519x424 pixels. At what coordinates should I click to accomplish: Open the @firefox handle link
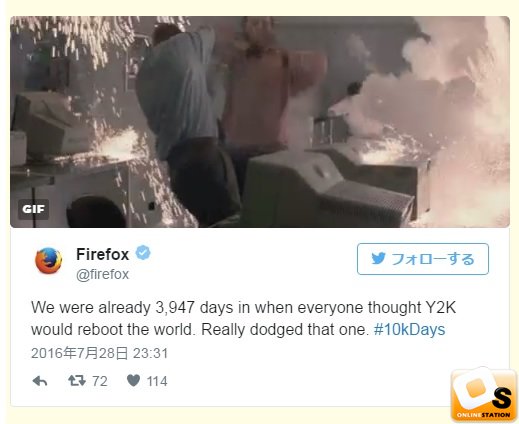102,275
